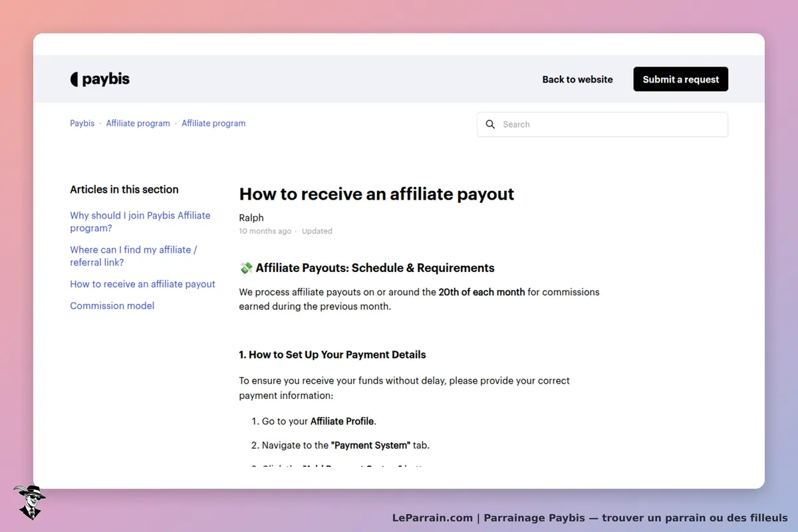Screen dimensions: 798x532
Task: Open the Back to website link
Action: [577, 79]
